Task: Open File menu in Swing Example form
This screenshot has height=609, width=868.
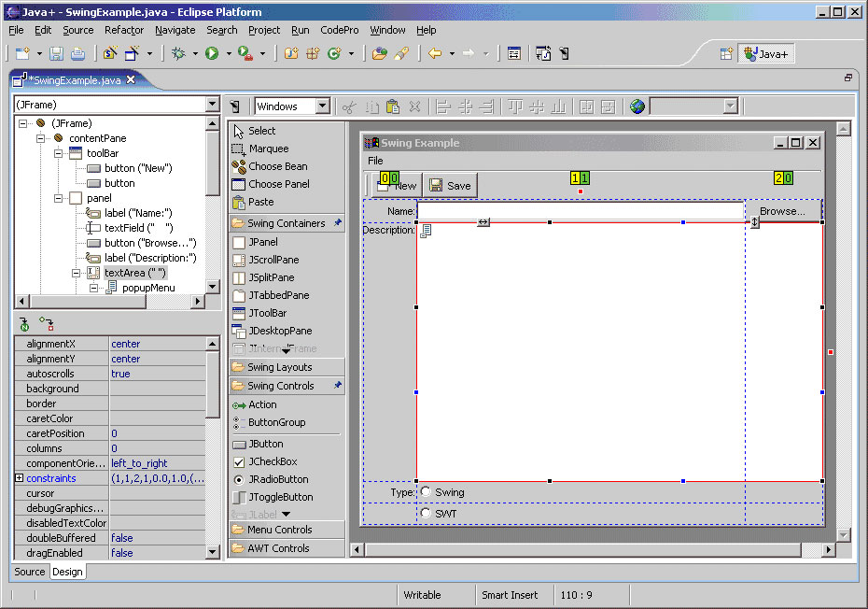Action: click(375, 161)
